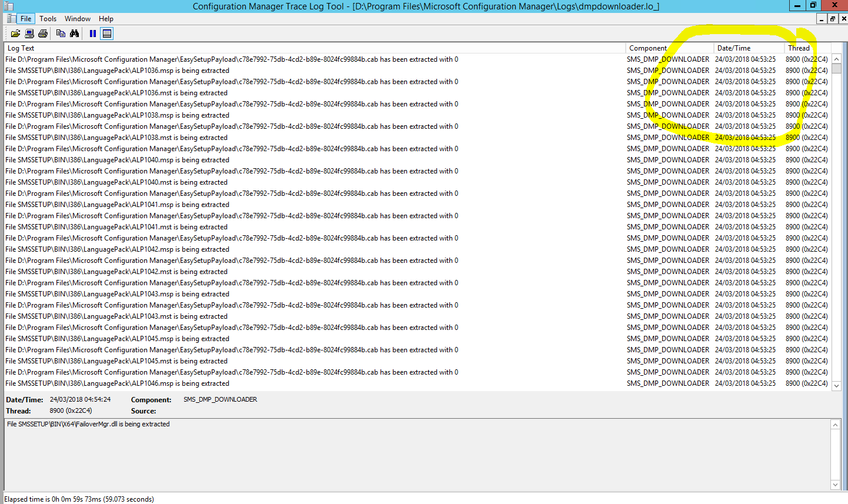Viewport: 848px width, 504px height.
Task: Click the date/time cell in the ALP1042.msp row
Action: [x=745, y=249]
